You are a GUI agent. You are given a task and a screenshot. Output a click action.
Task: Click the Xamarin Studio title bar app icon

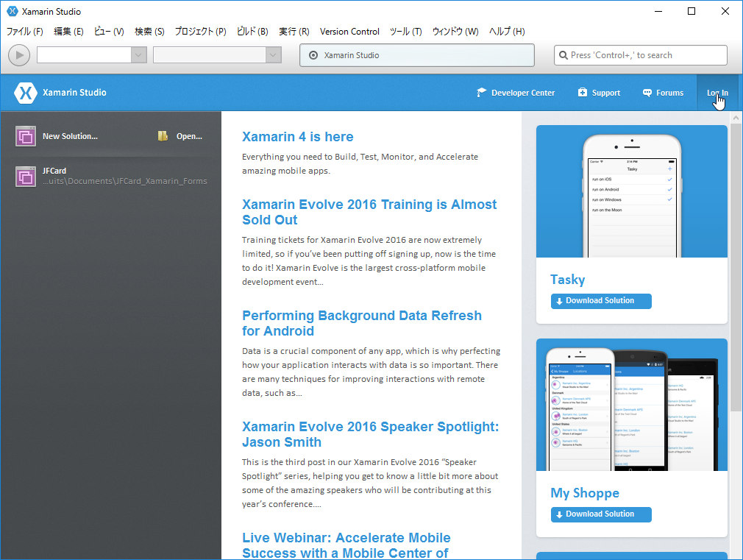point(13,11)
